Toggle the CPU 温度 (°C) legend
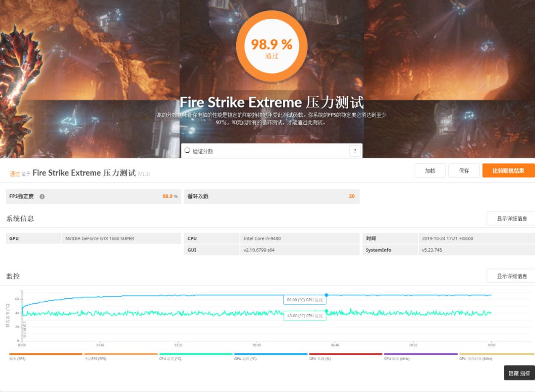535x392 pixels. coord(196,356)
